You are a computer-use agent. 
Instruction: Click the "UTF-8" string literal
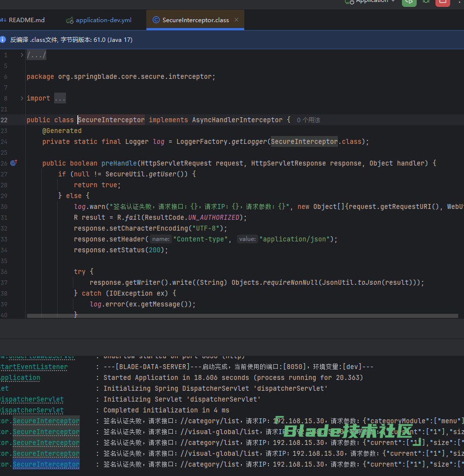206,228
